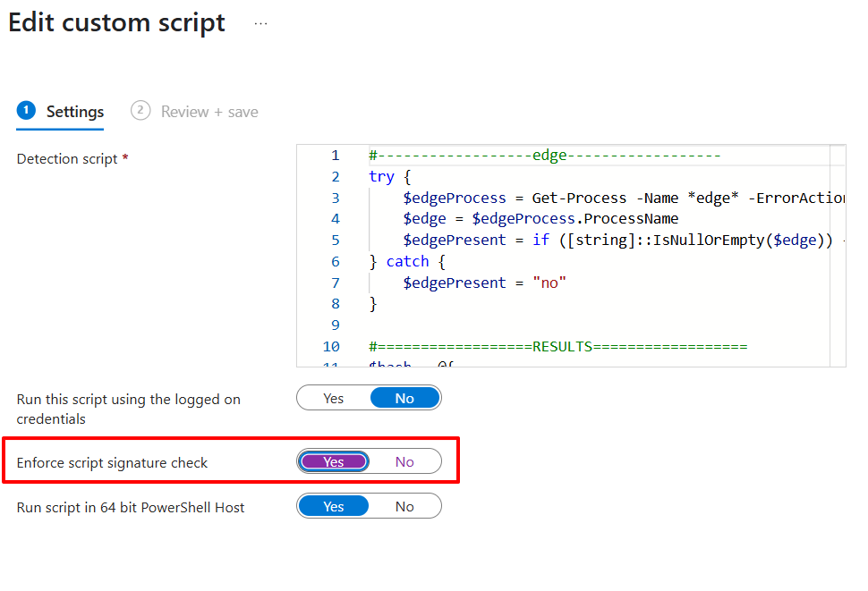Select No for 64 bit PowerShell Host

(404, 506)
